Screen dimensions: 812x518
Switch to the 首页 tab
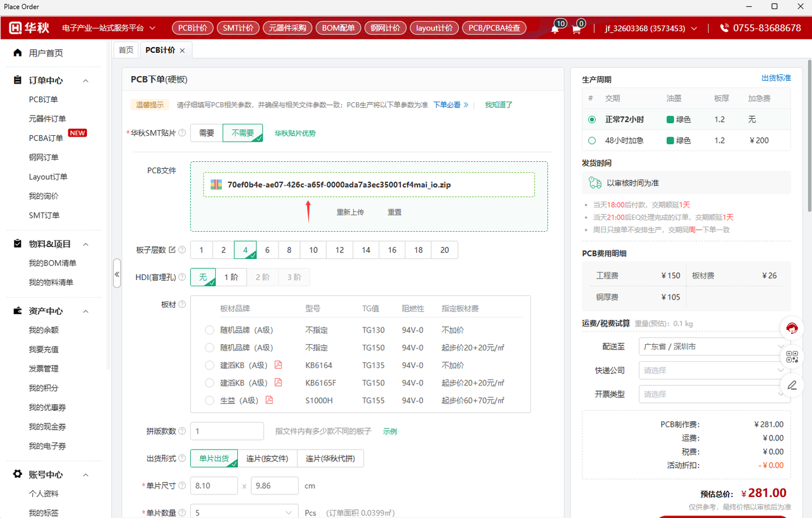126,50
